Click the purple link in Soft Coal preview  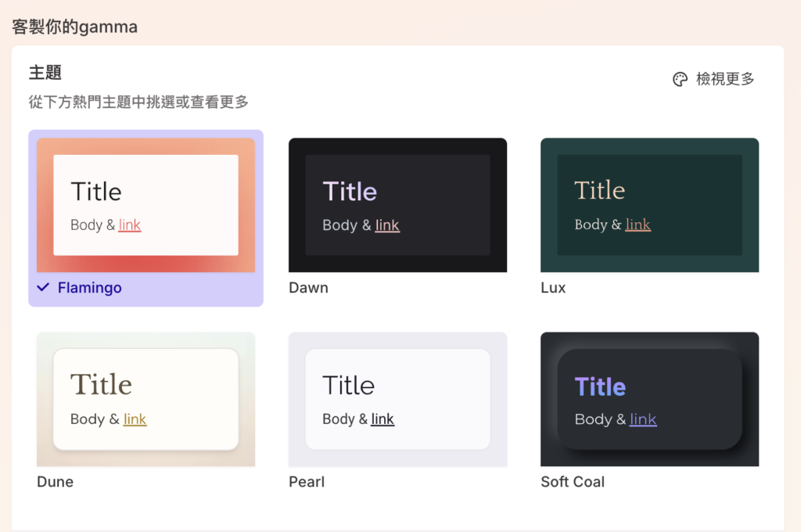(643, 419)
